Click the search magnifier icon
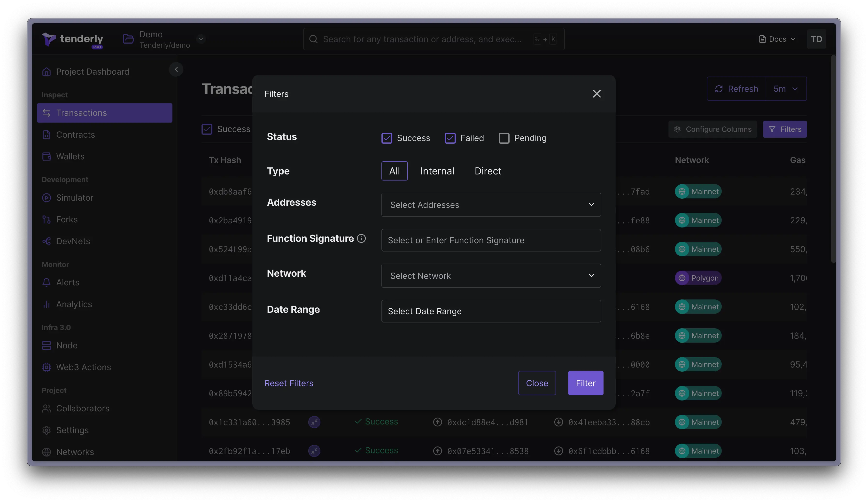868x502 pixels. (313, 39)
